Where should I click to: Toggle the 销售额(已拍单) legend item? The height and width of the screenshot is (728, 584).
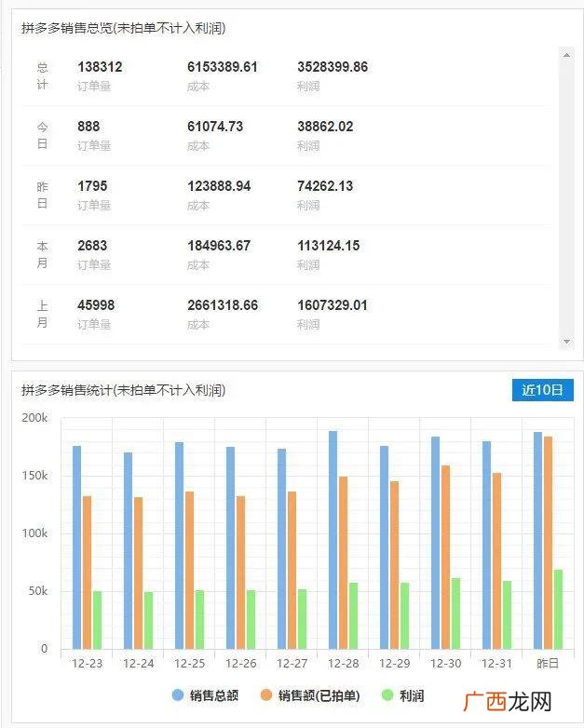pyautogui.click(x=310, y=695)
